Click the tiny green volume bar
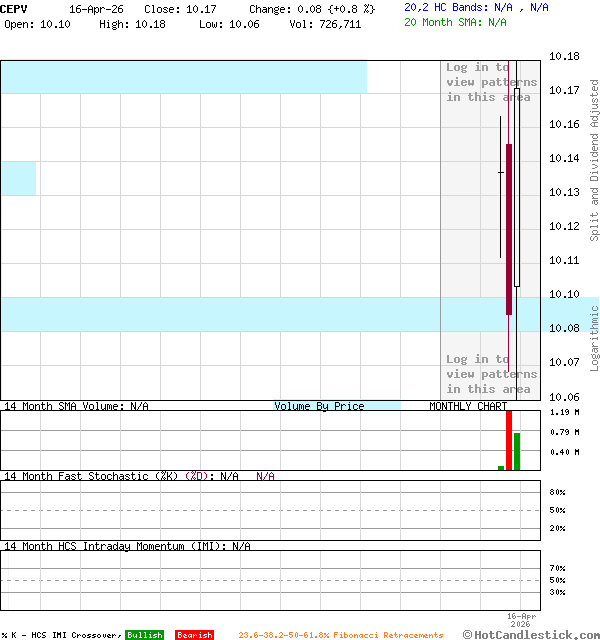The image size is (600, 640). 501,467
